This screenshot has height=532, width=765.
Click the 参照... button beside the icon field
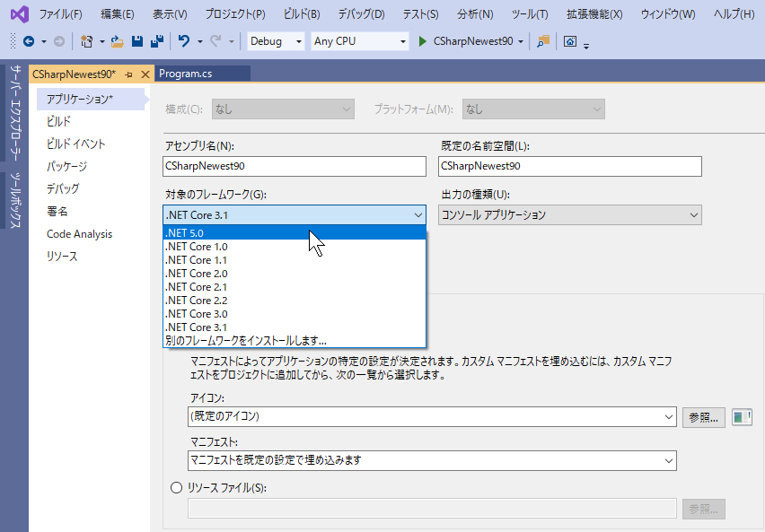(704, 417)
